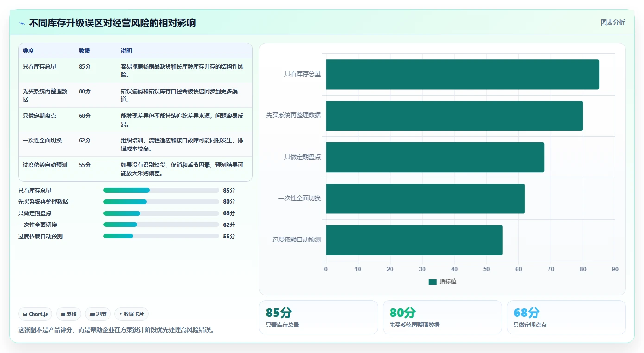Select the 表格 tag chip

pos(69,314)
